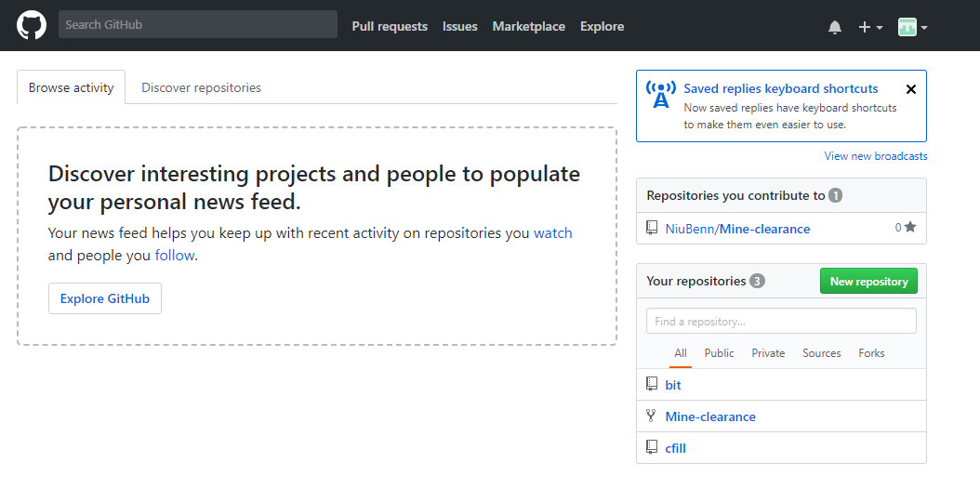Open Pull requests in top navigation
This screenshot has height=489, width=980.
pos(390,26)
